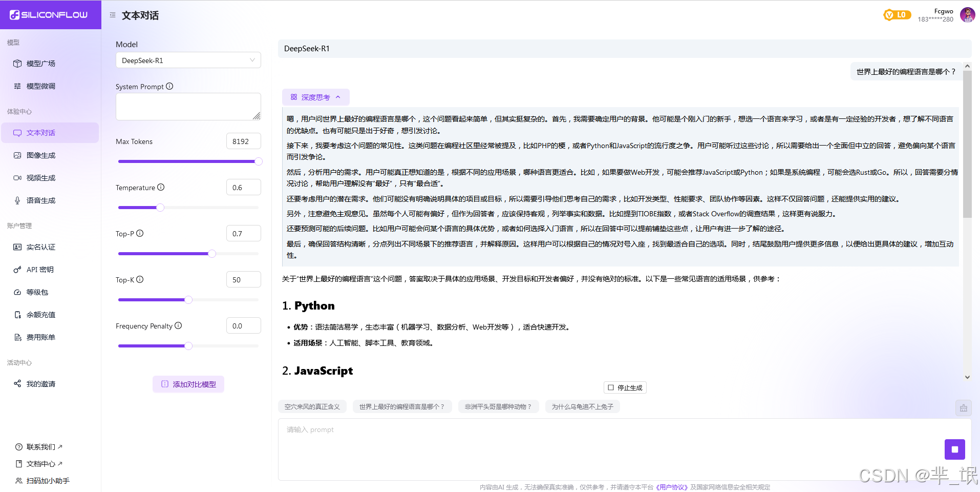
Task: Click 添加对比模型 button
Action: coord(188,384)
